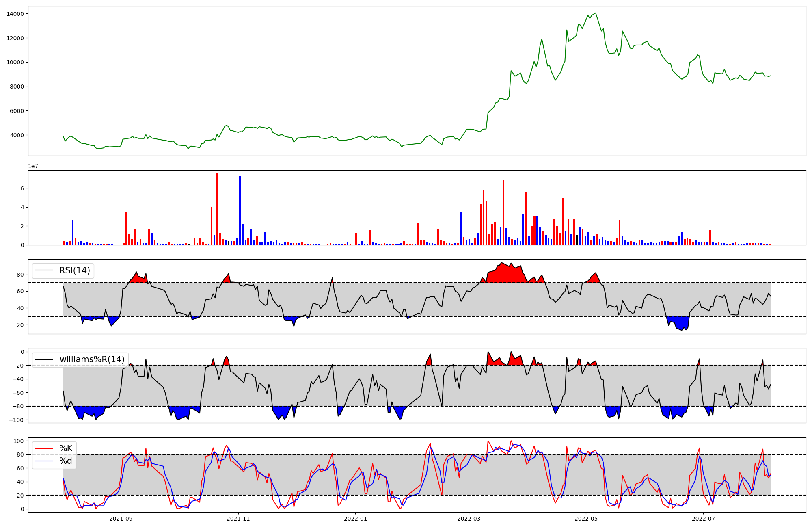Click the 14000 price axis label

coord(15,14)
